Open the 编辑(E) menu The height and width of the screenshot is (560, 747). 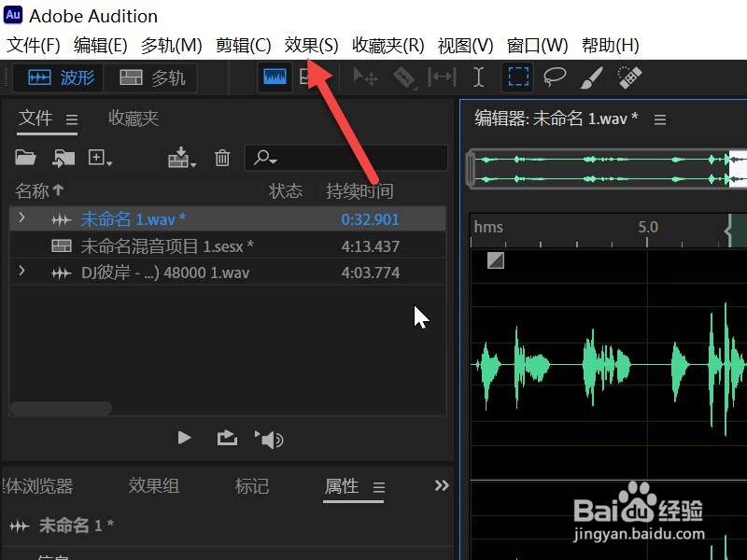[x=101, y=45]
